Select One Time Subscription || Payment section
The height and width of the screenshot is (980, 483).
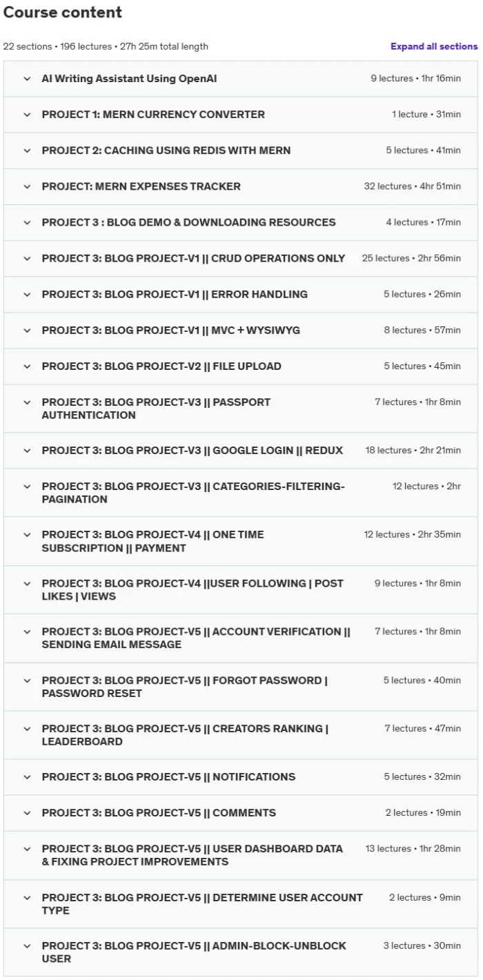pyautogui.click(x=240, y=541)
